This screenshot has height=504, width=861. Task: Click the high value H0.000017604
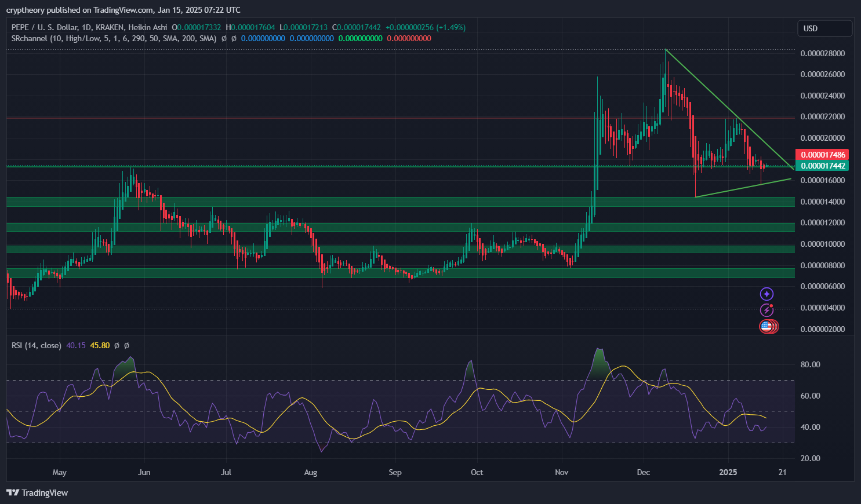(251, 27)
